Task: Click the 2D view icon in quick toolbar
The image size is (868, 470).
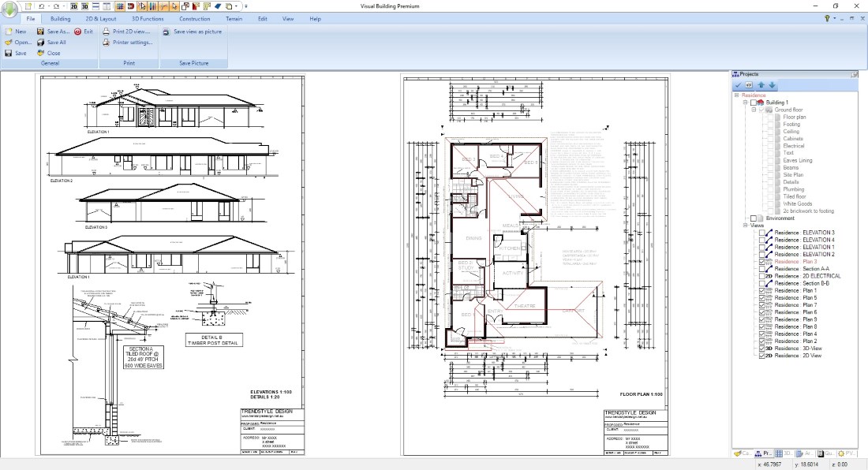Action: (x=72, y=6)
